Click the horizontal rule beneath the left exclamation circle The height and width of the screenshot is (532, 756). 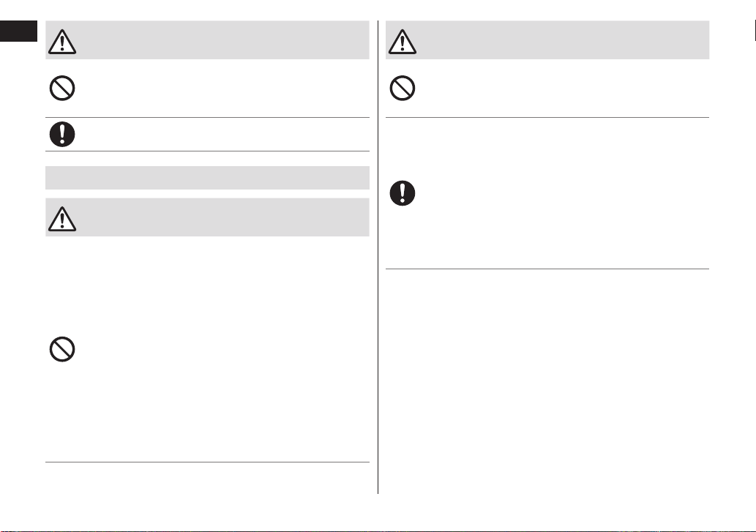207,151
